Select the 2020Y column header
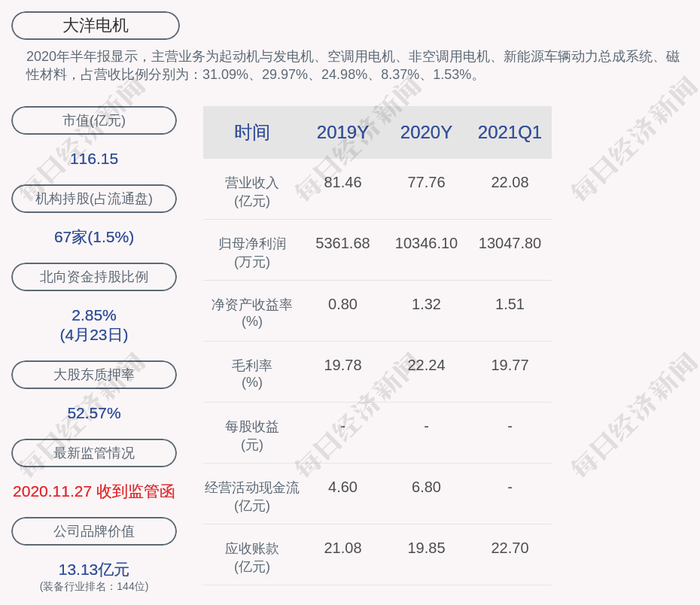Image resolution: width=700 pixels, height=605 pixels. click(426, 132)
